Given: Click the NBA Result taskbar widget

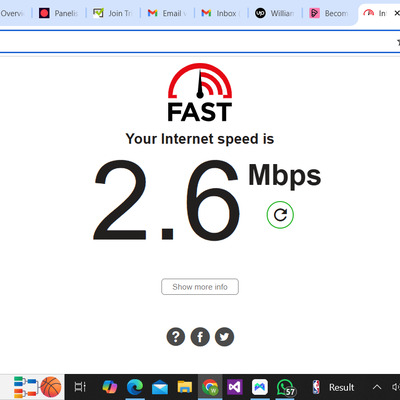Looking at the screenshot, I should tap(333, 387).
